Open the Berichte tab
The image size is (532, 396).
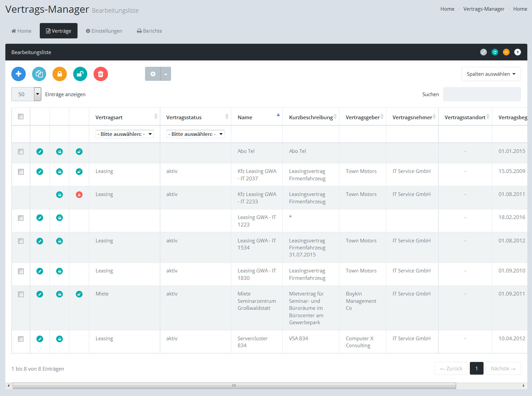point(149,31)
